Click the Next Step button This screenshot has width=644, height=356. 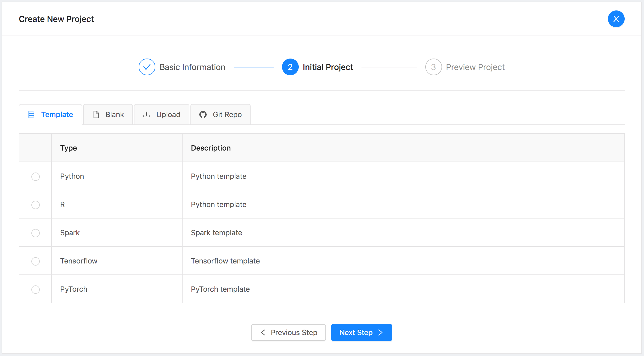tap(361, 332)
